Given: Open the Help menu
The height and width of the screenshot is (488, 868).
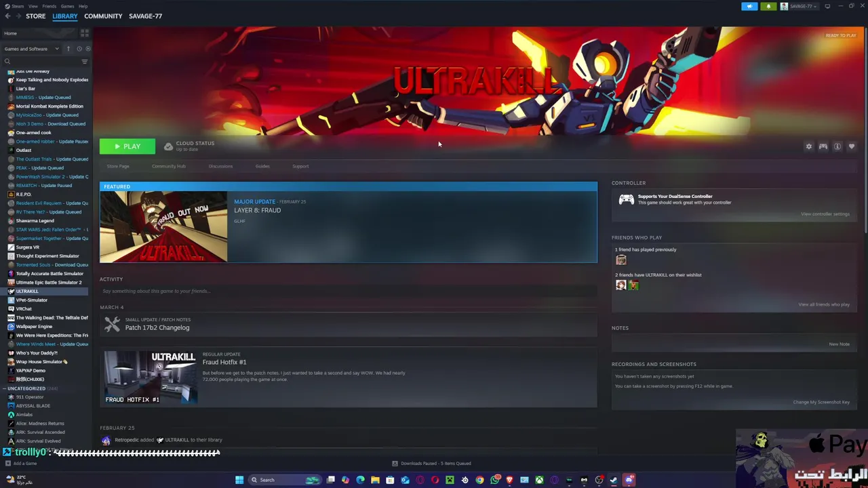Looking at the screenshot, I should click(x=83, y=6).
